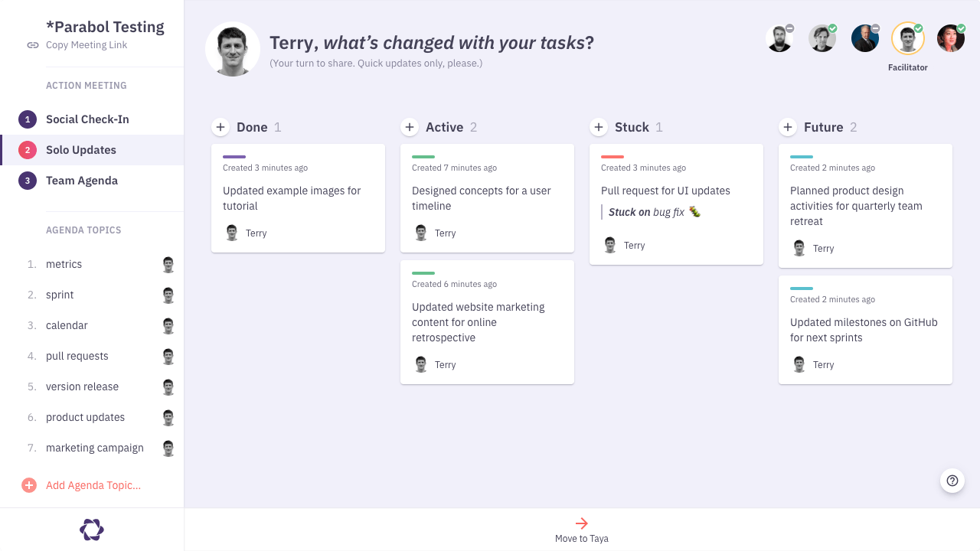Click the arrow icon above Move to Taya
Image resolution: width=980 pixels, height=551 pixels.
(582, 523)
